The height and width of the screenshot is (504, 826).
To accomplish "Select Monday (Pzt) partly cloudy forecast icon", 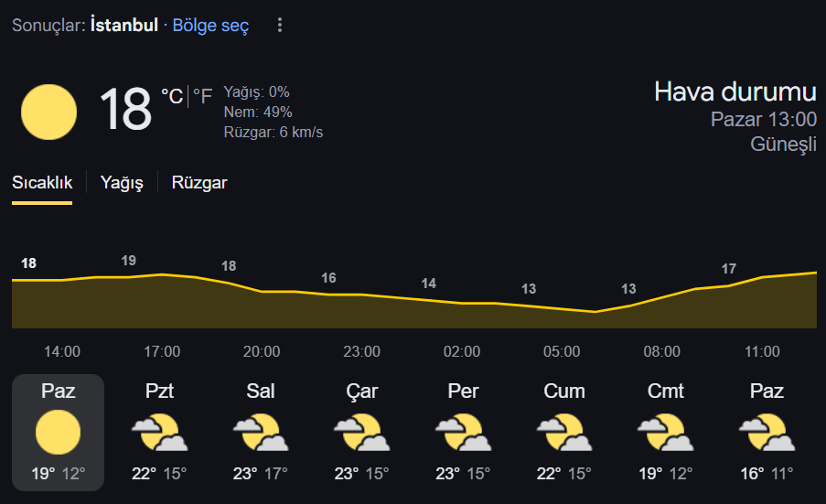I will (x=159, y=433).
